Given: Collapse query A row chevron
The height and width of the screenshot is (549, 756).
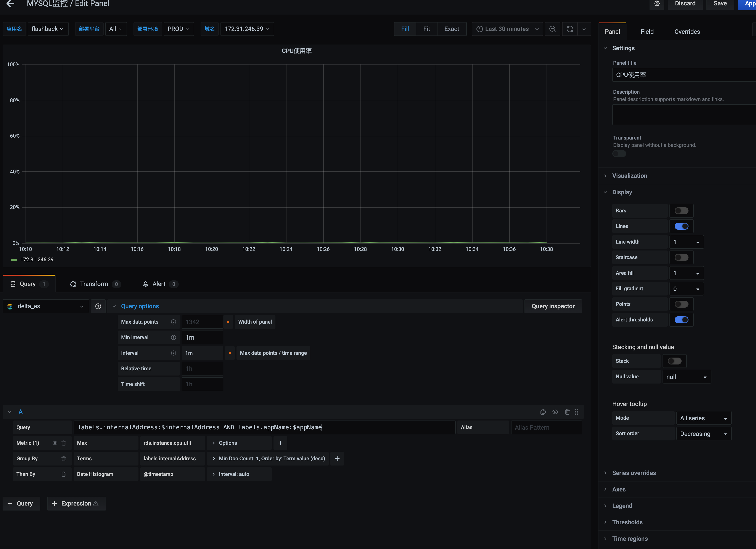Looking at the screenshot, I should (9, 412).
